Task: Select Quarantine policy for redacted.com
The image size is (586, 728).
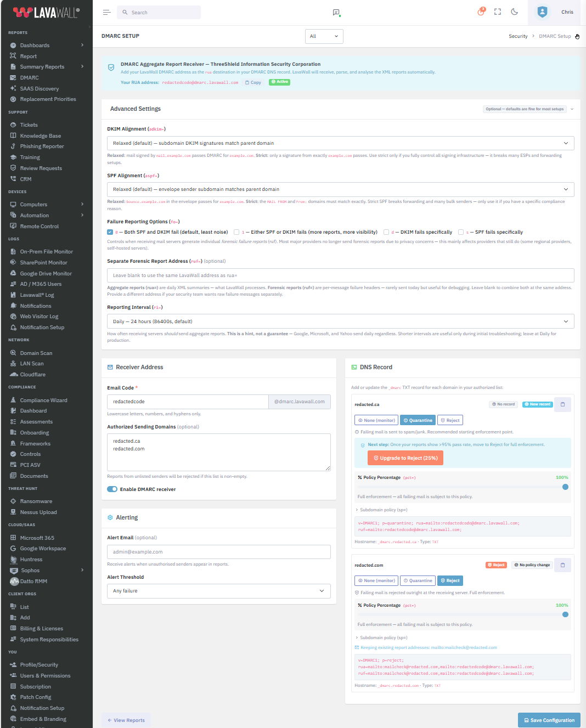Action: point(418,580)
